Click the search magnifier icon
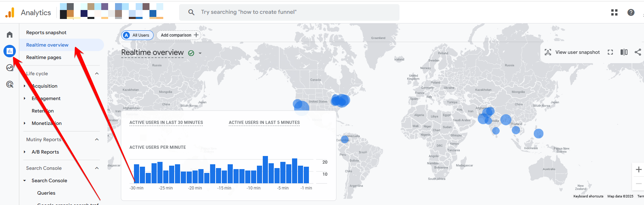 [x=191, y=12]
